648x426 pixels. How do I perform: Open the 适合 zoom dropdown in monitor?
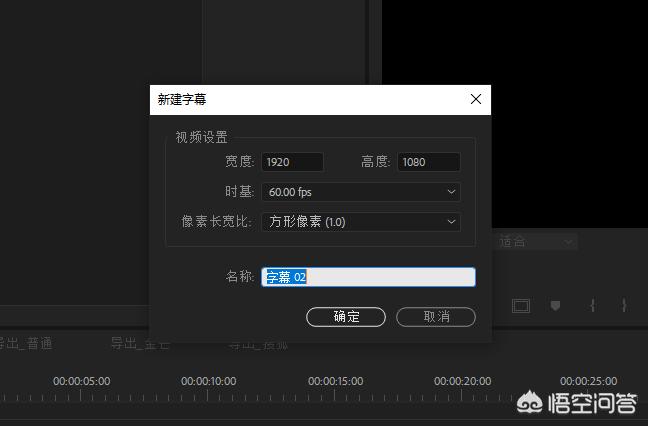click(535, 242)
